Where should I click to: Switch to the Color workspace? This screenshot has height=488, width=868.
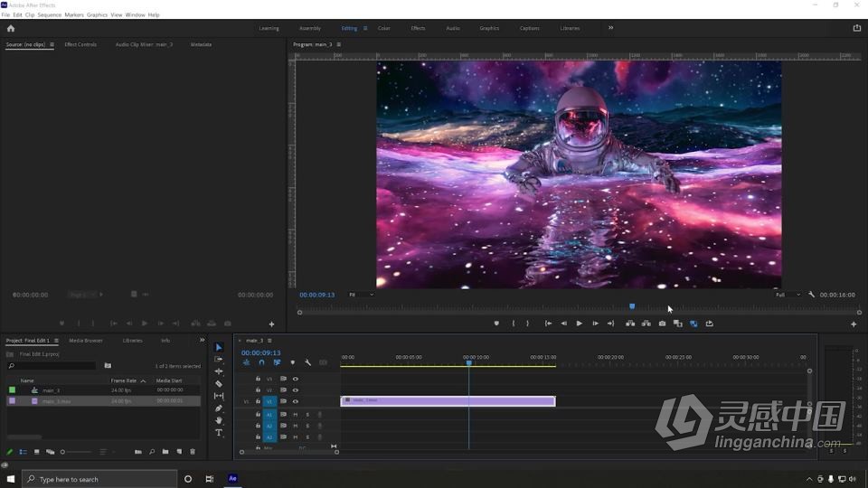pos(384,28)
